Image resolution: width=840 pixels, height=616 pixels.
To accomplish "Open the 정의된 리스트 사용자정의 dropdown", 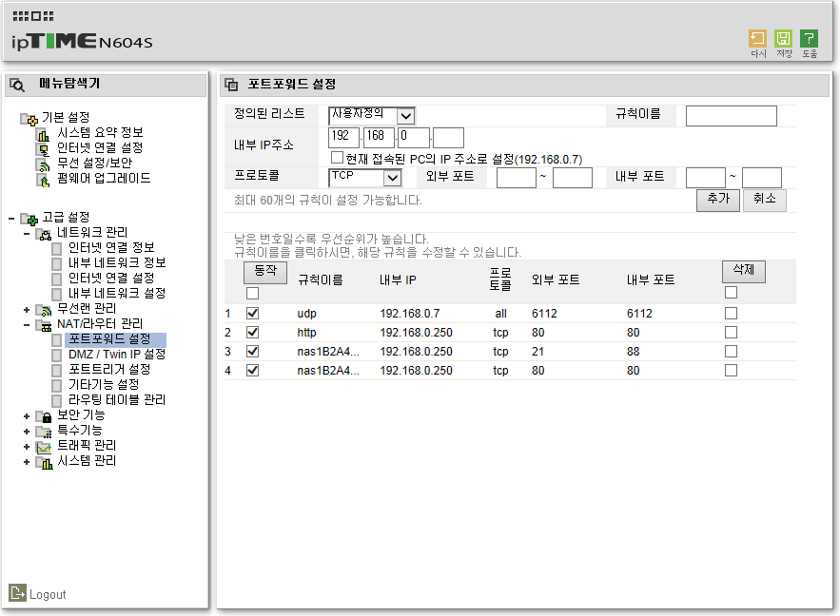I will [x=372, y=115].
